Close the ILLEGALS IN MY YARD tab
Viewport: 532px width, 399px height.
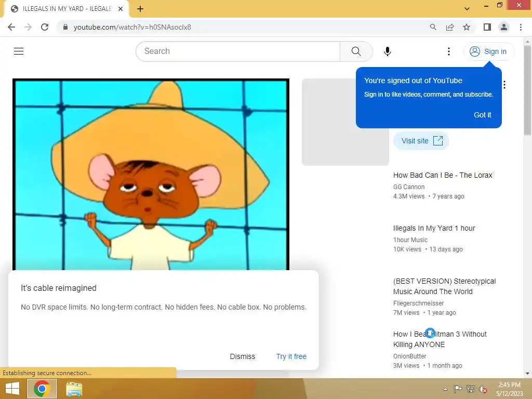coord(121,9)
